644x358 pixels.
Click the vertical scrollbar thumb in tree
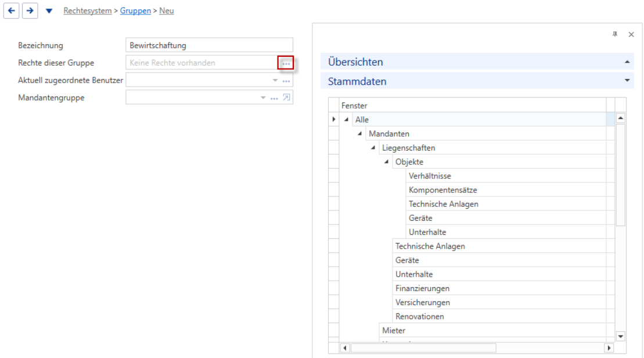click(x=621, y=175)
